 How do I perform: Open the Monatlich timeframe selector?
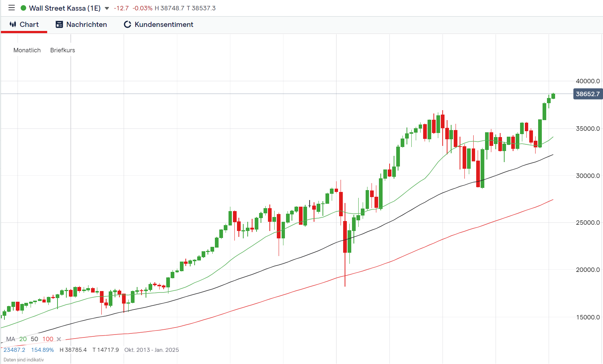click(27, 50)
